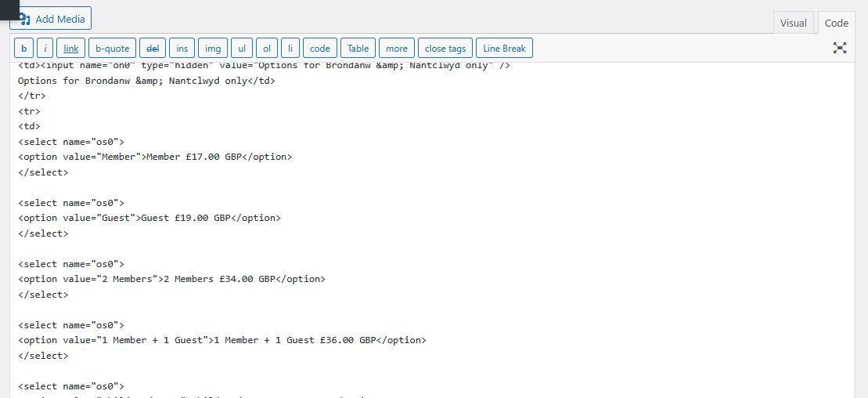The height and width of the screenshot is (398, 868).
Task: Click the </select> line after the Guest option
Action: coord(43,233)
